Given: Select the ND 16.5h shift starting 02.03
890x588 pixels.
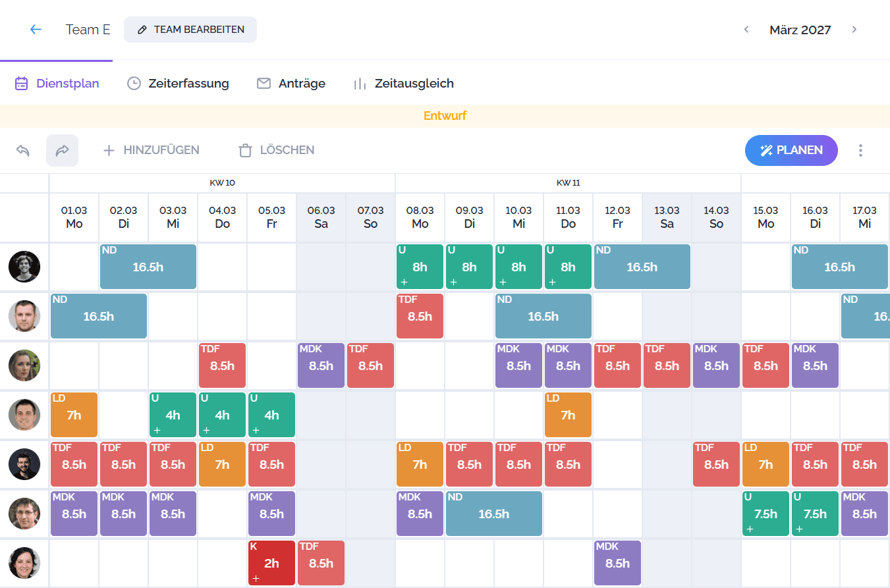Looking at the screenshot, I should [148, 266].
